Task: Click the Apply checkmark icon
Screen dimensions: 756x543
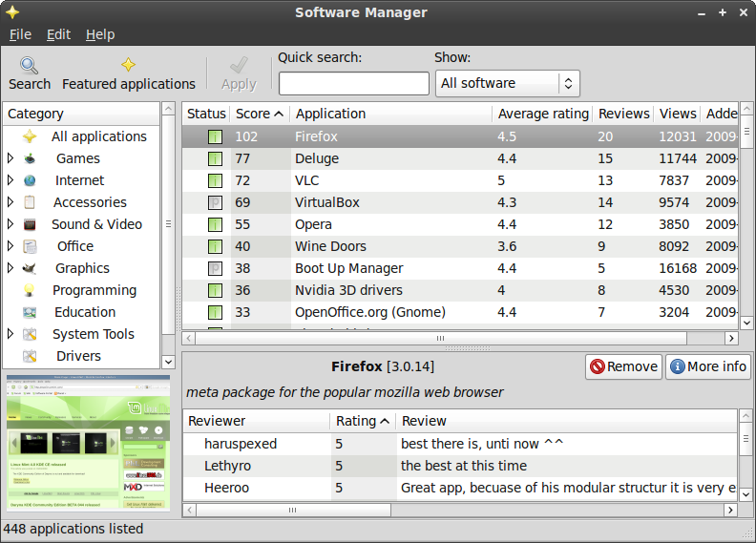Action: point(239,65)
